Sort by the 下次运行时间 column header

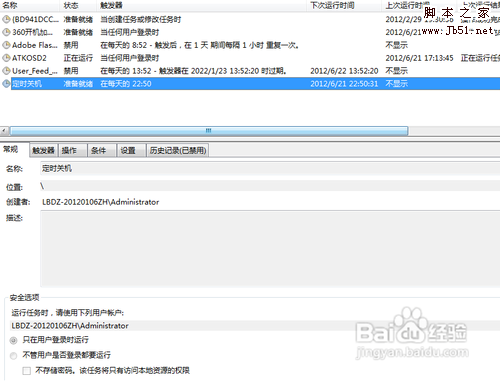tap(344, 5)
